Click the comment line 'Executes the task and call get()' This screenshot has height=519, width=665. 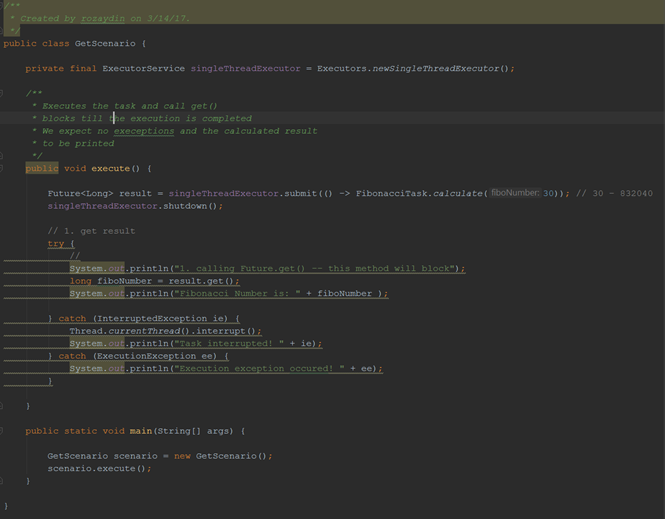click(130, 106)
